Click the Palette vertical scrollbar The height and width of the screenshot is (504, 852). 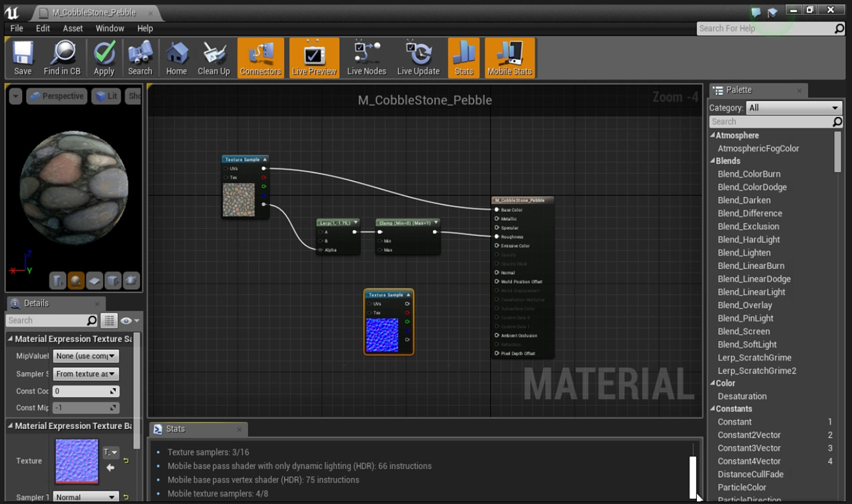[x=837, y=152]
